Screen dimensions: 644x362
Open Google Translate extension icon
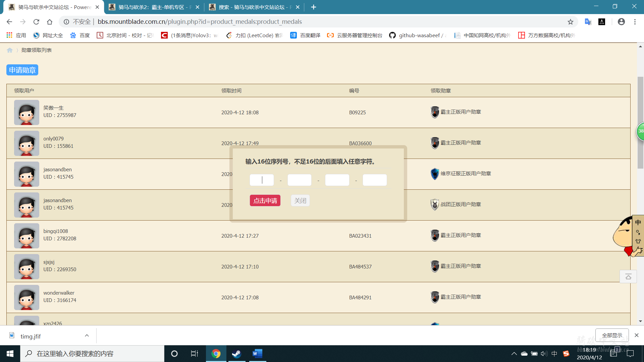(x=588, y=22)
